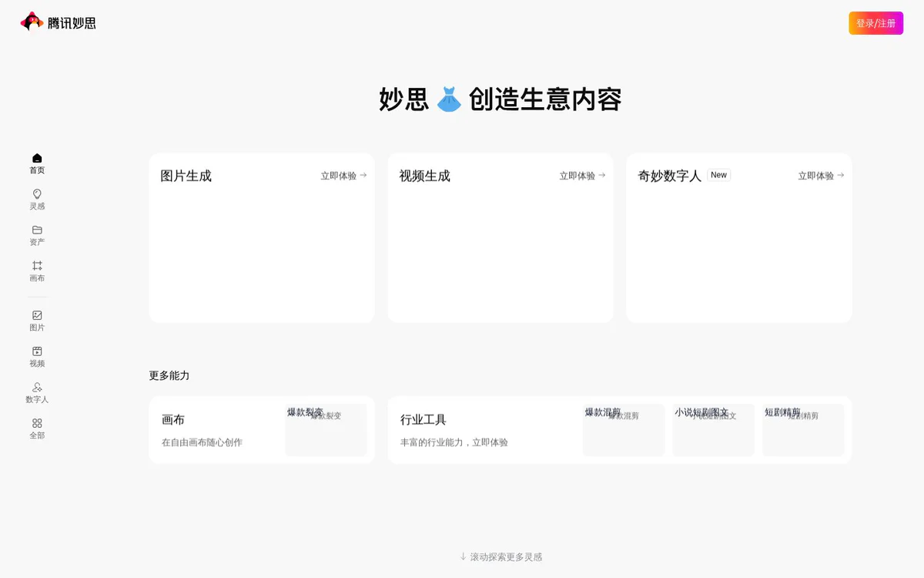Viewport: 924px width, 578px height.
Task: Click the blue dress emoji in headline
Action: click(449, 99)
